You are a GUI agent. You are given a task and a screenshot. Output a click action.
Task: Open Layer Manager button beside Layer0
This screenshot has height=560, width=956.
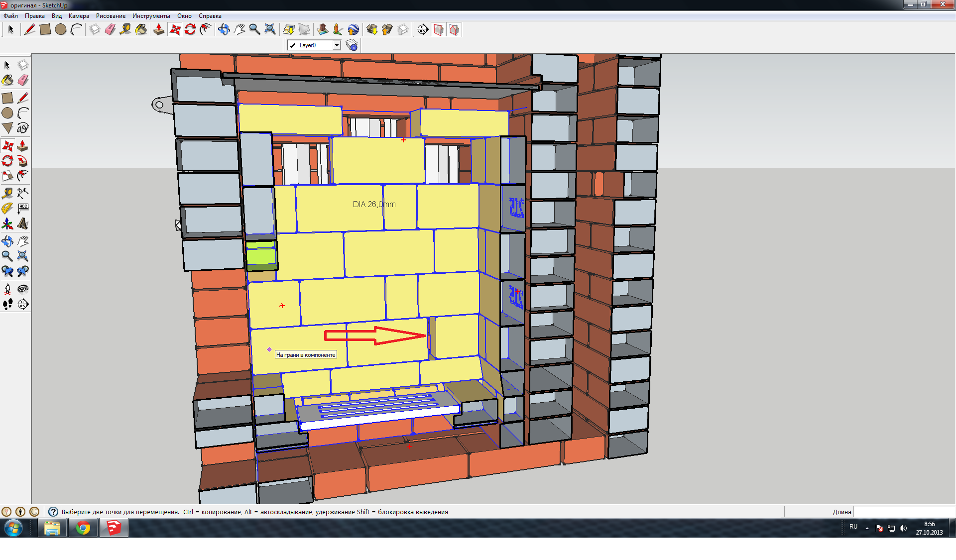point(352,45)
